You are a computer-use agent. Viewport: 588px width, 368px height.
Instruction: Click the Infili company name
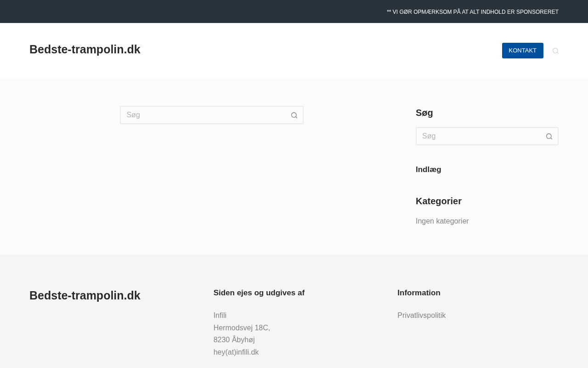220,316
